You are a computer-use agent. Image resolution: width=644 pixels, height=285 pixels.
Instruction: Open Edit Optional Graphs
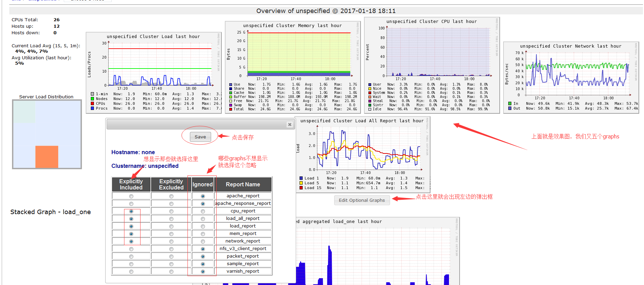[362, 200]
